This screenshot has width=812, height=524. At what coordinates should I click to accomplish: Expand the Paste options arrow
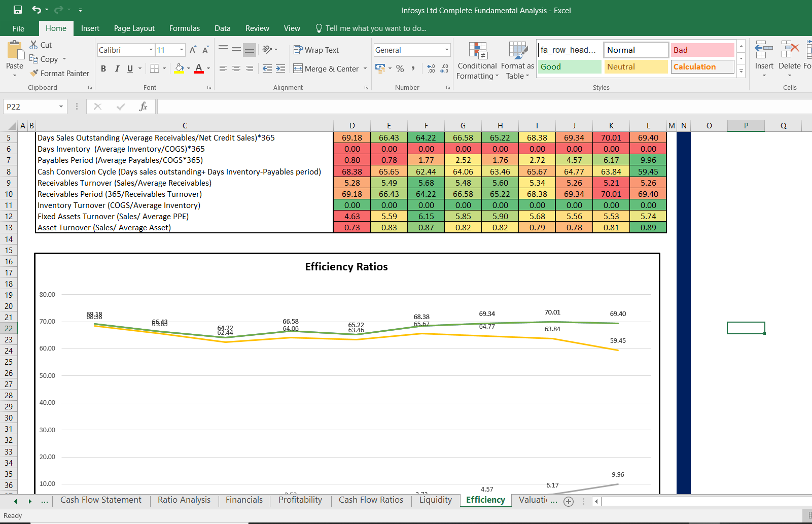click(15, 76)
